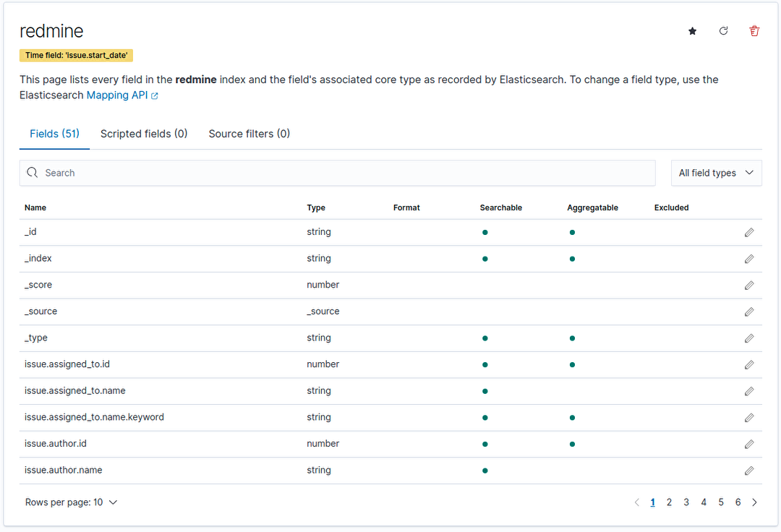Set redmine as default index star icon
The width and height of the screenshot is (781, 532).
pyautogui.click(x=692, y=31)
